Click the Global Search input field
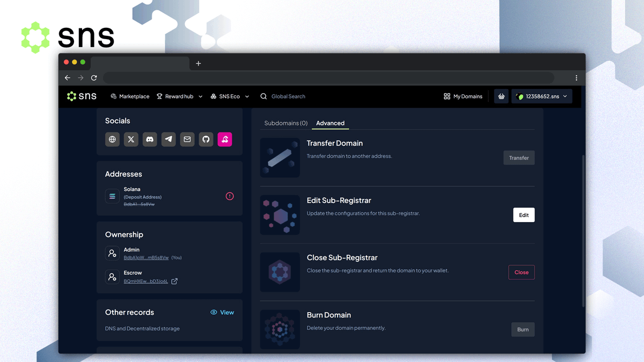Screen dimensions: 644x362 pos(288,97)
